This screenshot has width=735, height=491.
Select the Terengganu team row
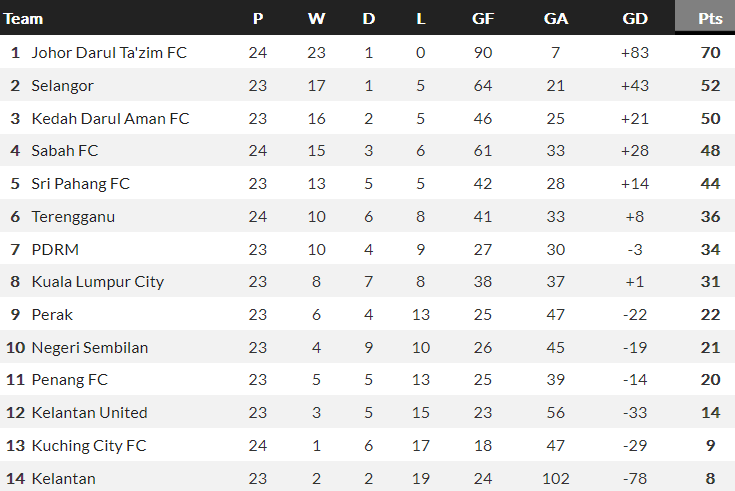[x=73, y=216]
